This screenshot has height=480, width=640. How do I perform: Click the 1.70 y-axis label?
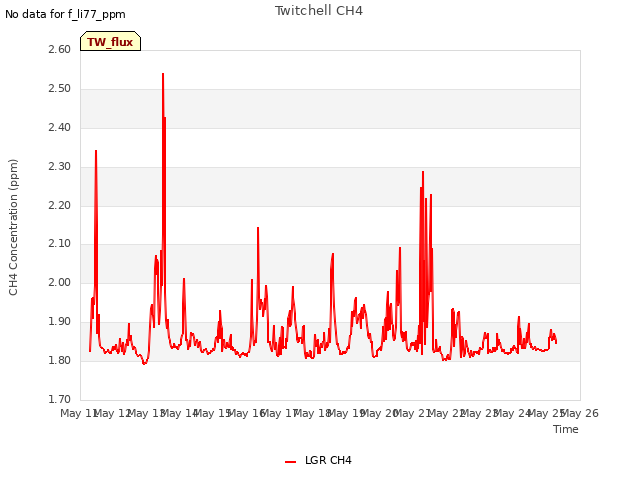(60, 399)
